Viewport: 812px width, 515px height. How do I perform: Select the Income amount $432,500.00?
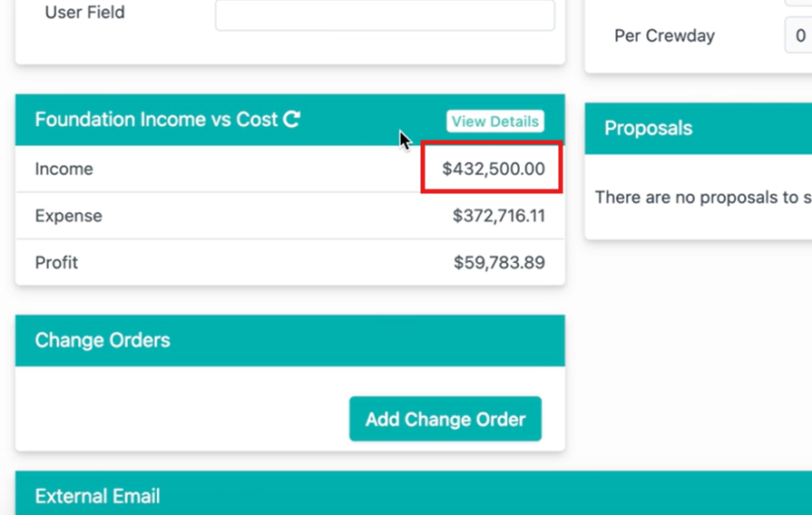click(x=493, y=169)
